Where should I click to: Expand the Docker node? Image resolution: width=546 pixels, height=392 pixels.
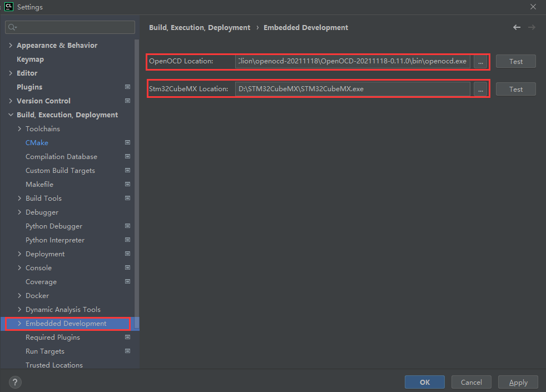point(19,296)
